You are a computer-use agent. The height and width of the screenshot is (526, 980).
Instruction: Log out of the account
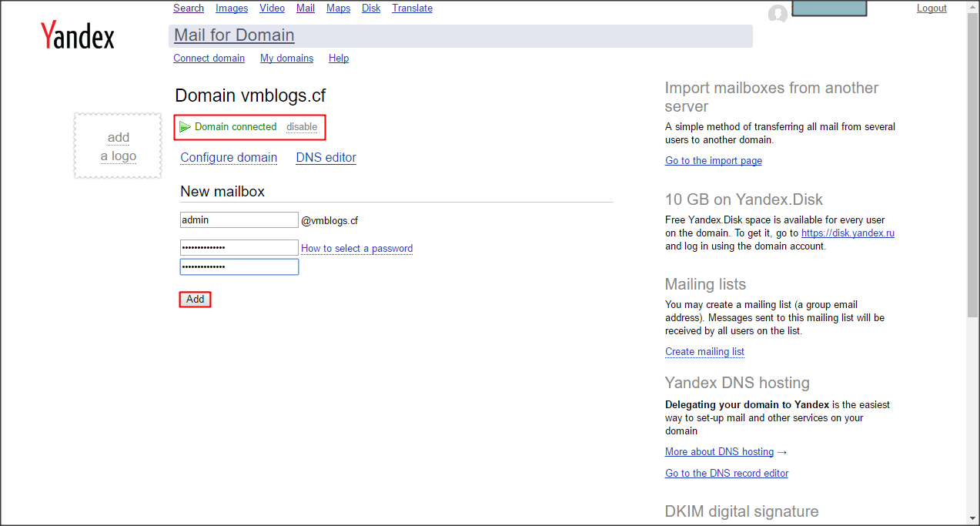click(x=932, y=8)
